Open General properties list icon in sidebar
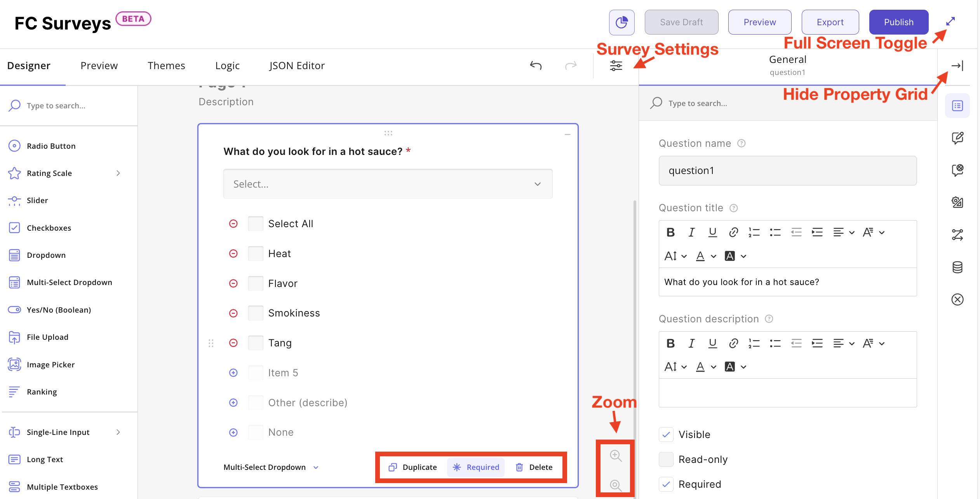This screenshot has height=499, width=980. click(x=957, y=106)
